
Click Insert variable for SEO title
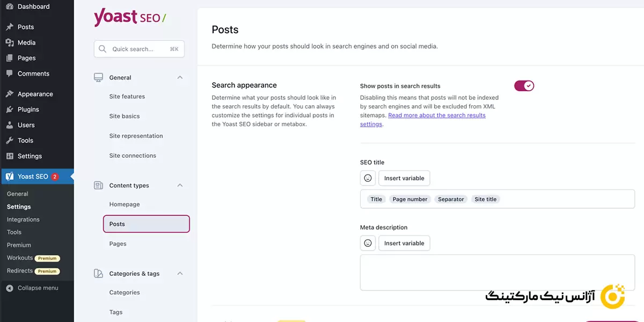coord(404,178)
